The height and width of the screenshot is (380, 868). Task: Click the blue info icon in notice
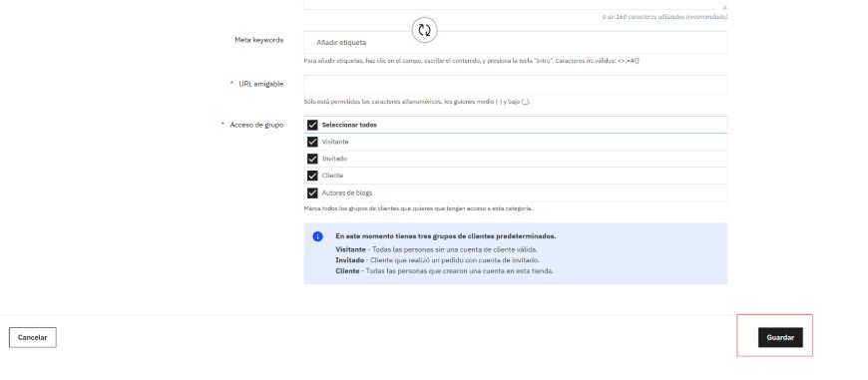[317, 236]
